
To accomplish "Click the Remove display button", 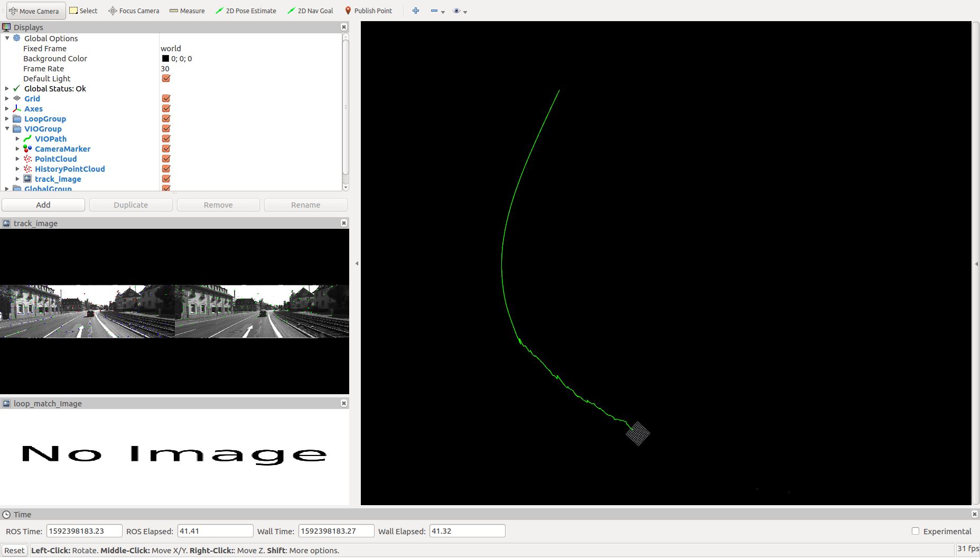I will pos(218,205).
